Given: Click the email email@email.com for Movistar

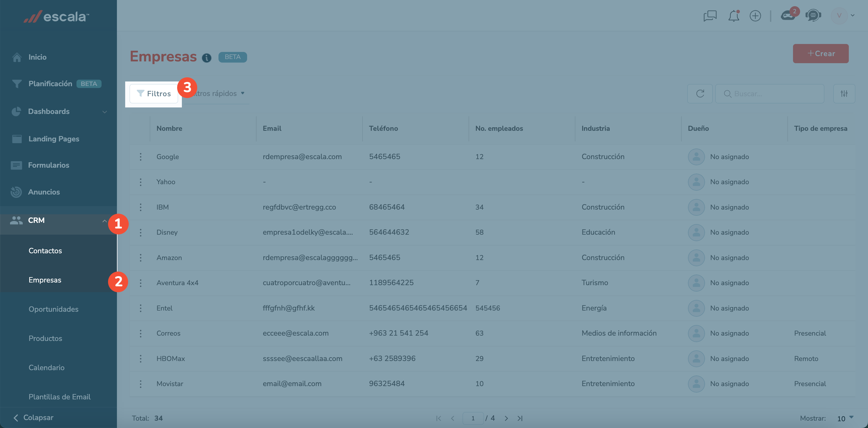Looking at the screenshot, I should tap(292, 384).
